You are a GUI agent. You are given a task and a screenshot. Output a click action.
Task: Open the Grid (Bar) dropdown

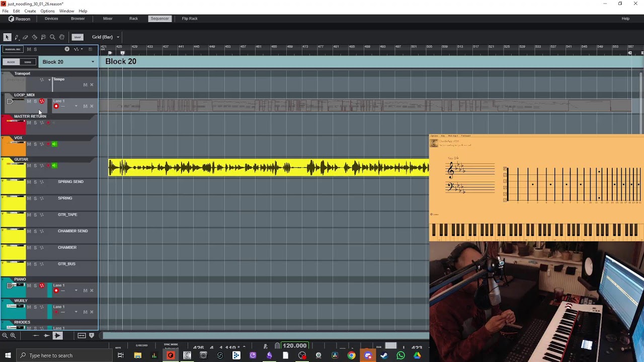pos(106,37)
